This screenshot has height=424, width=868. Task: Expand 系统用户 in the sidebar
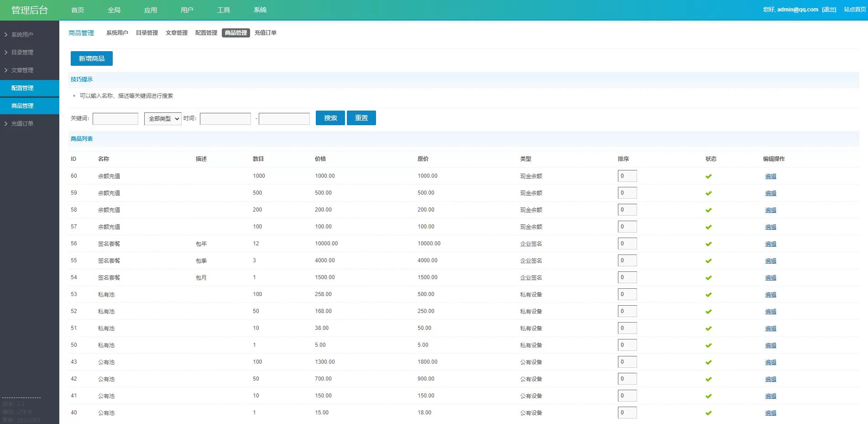22,35
